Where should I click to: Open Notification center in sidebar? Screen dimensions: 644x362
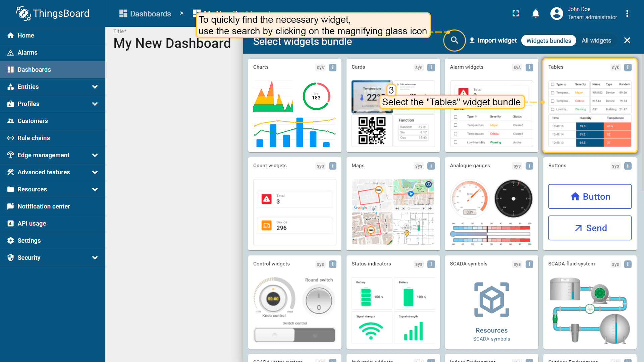coord(44,206)
